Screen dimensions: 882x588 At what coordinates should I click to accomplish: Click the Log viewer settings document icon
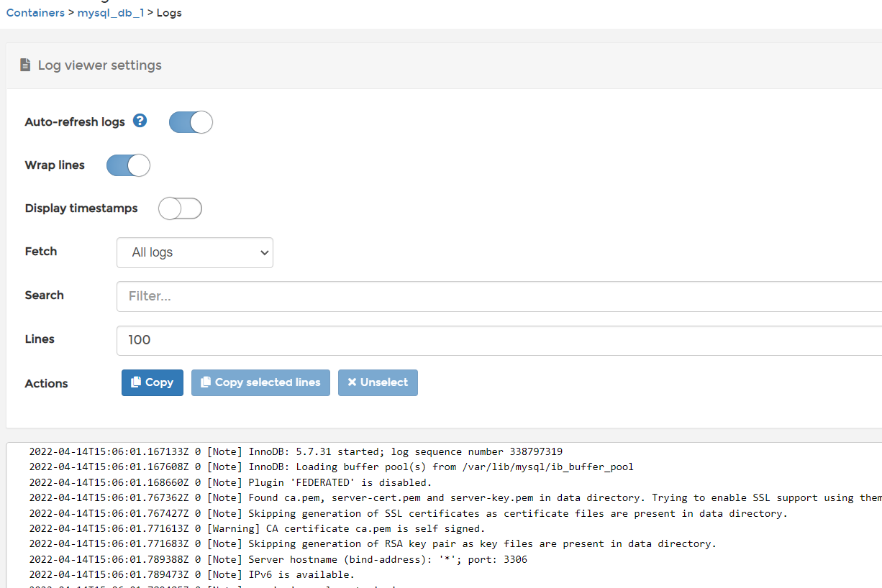tap(25, 65)
